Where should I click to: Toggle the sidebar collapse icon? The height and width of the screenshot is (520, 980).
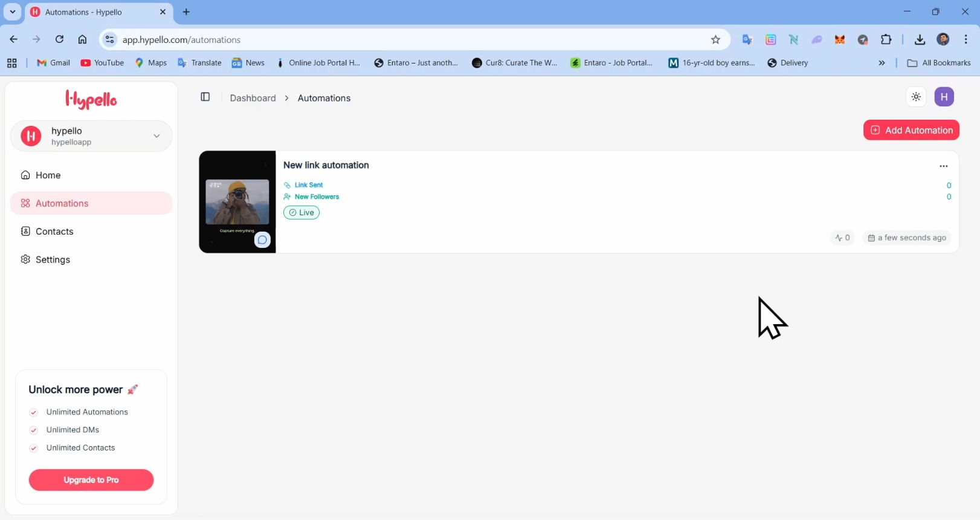[x=205, y=97]
